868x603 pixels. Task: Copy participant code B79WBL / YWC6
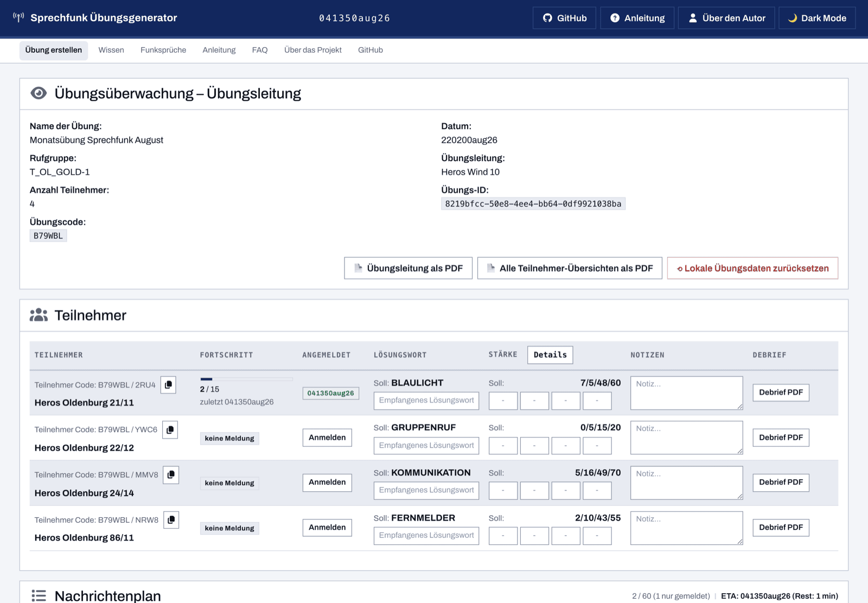click(170, 430)
